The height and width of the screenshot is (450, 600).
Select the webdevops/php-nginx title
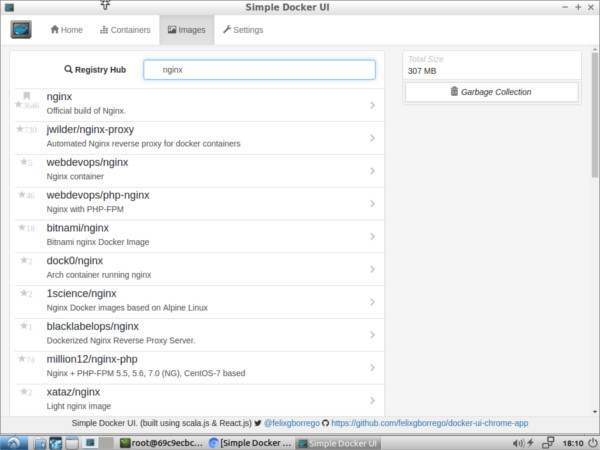pyautogui.click(x=98, y=195)
